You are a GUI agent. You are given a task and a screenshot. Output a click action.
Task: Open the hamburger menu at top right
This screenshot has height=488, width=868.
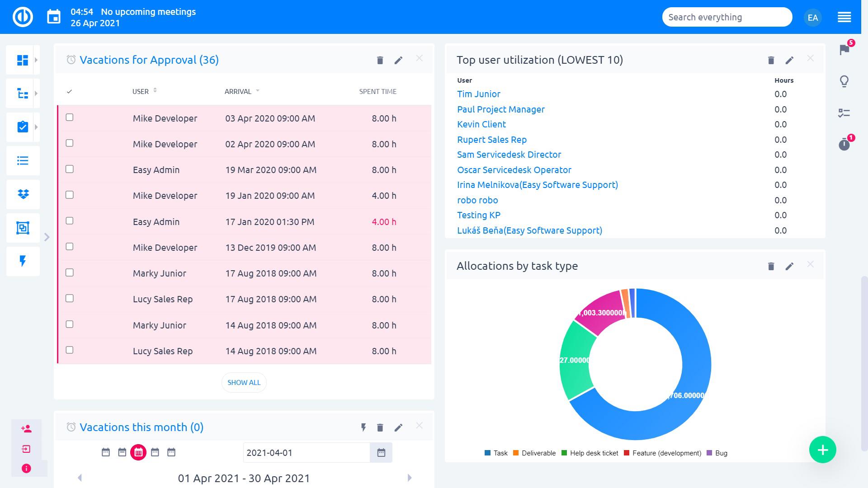[844, 18]
